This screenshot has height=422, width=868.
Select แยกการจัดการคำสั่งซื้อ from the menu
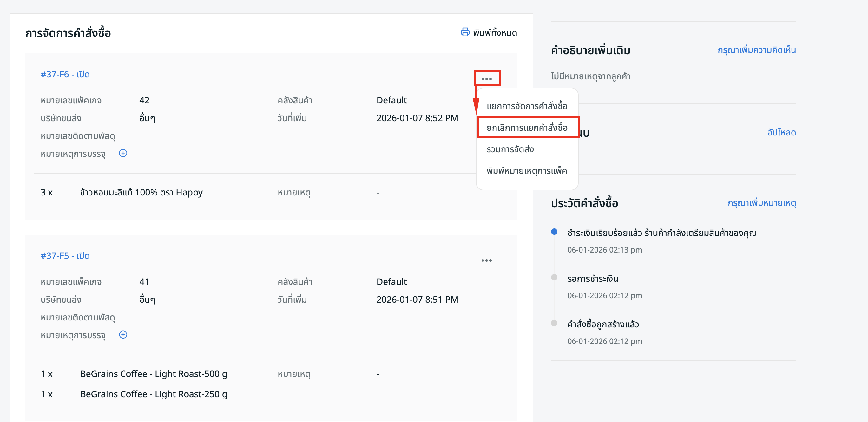pos(527,106)
